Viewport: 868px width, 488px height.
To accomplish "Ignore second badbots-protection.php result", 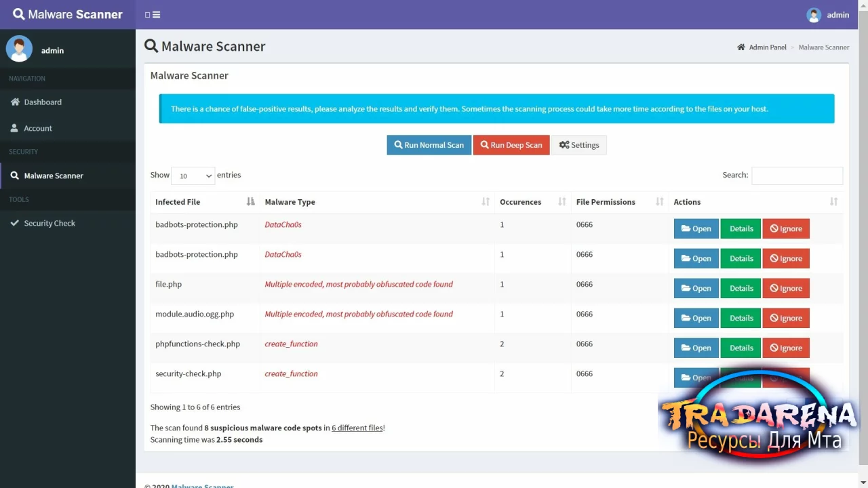I will (786, 258).
